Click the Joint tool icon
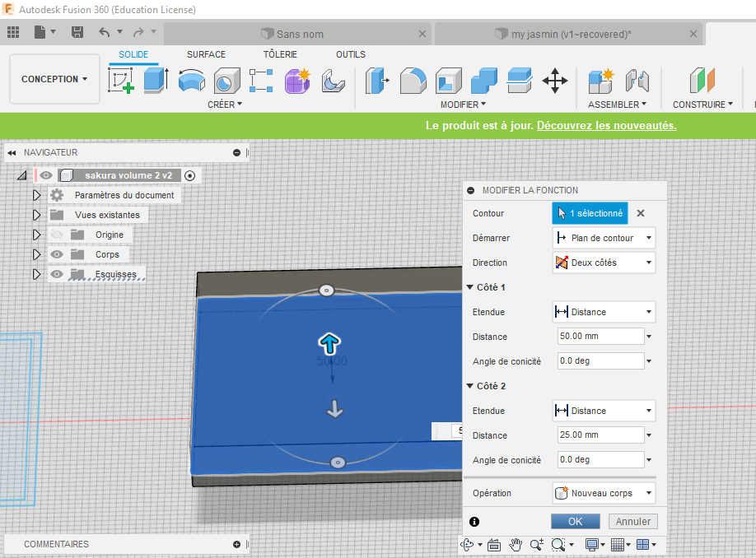 tap(637, 81)
